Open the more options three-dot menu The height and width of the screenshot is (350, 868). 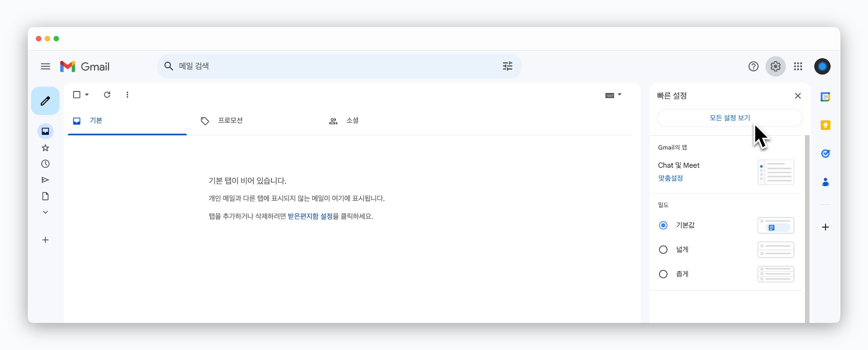[x=127, y=94]
